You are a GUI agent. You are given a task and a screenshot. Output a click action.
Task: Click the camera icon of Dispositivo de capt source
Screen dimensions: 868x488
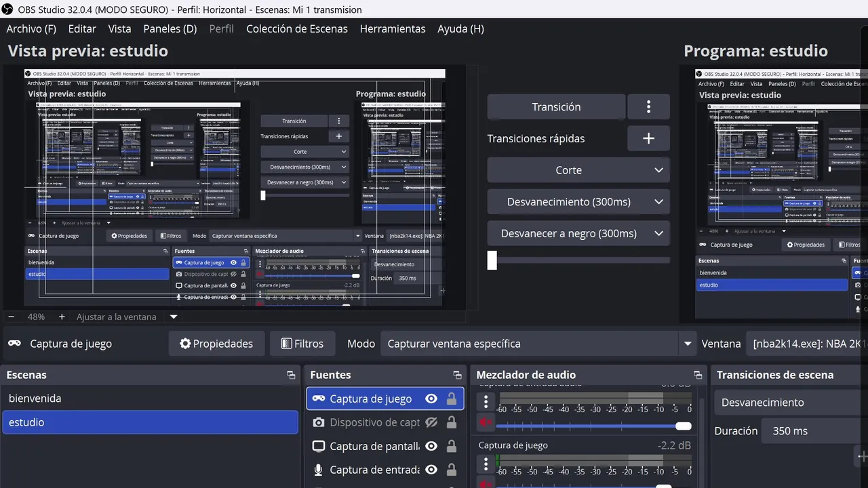[x=318, y=422]
